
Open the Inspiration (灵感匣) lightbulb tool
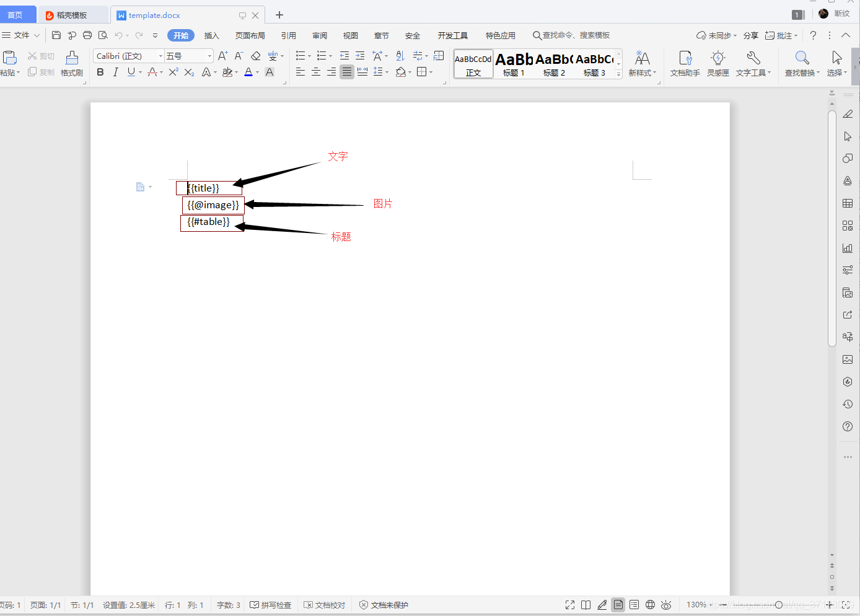[x=718, y=64]
